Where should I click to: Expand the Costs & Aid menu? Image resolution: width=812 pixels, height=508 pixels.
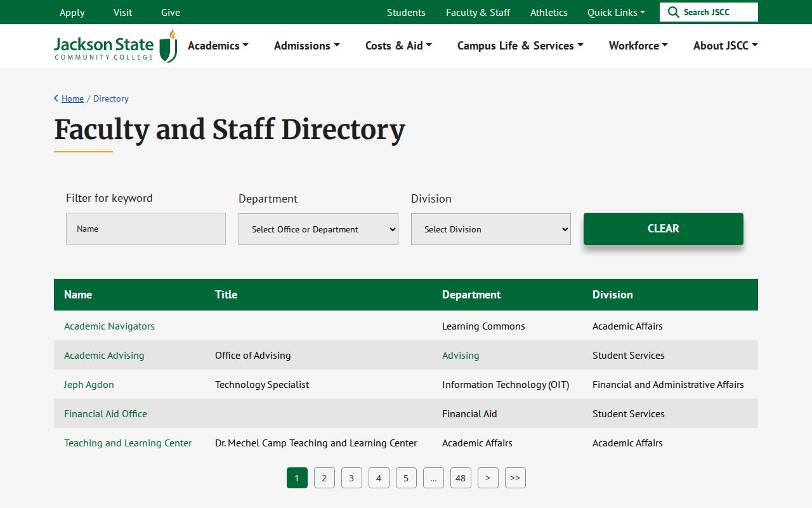click(x=398, y=46)
